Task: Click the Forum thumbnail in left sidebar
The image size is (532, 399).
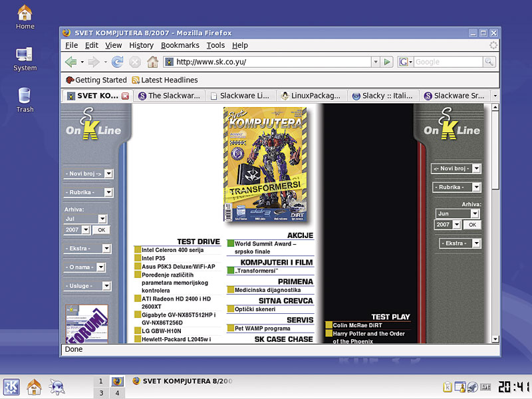Action: (x=86, y=324)
